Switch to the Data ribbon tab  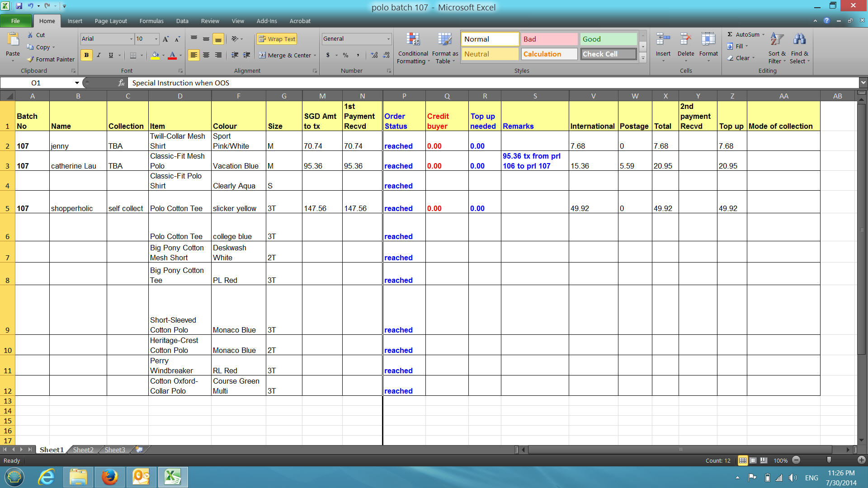click(182, 21)
